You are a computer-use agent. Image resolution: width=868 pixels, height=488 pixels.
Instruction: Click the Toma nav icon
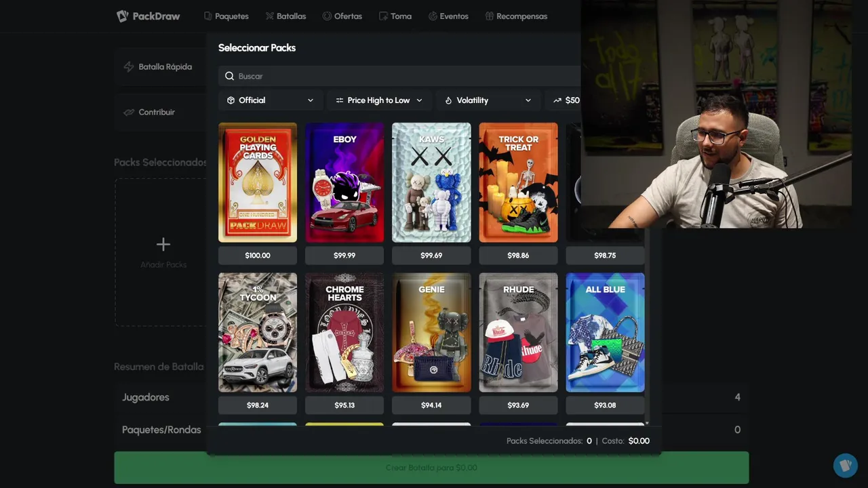383,16
